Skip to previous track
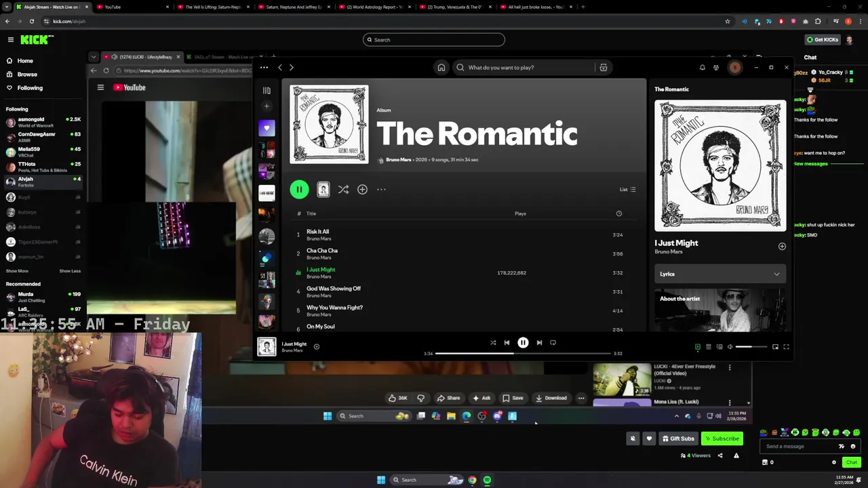Screen dimensions: 868x488 pos(507,343)
